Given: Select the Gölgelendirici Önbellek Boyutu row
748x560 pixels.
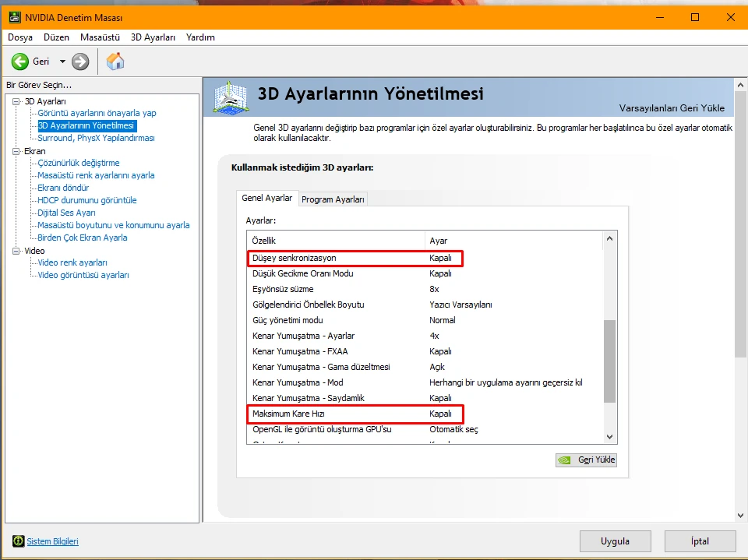Looking at the screenshot, I should pos(425,305).
